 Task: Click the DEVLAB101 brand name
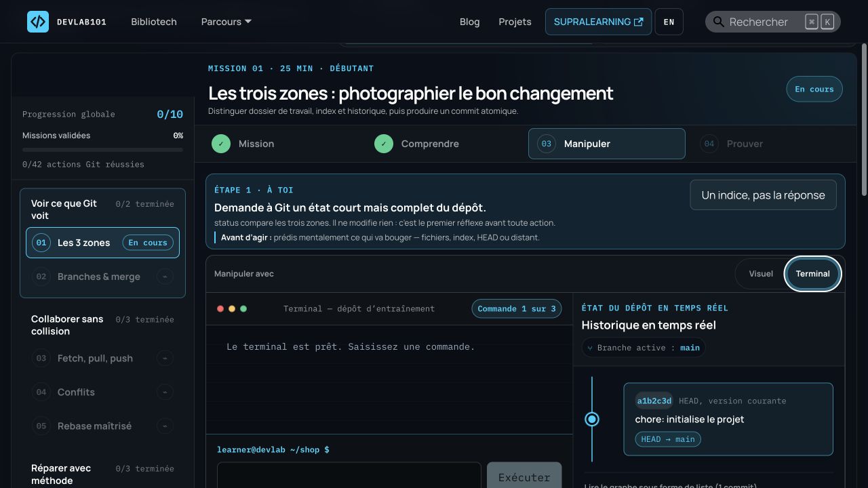point(81,22)
